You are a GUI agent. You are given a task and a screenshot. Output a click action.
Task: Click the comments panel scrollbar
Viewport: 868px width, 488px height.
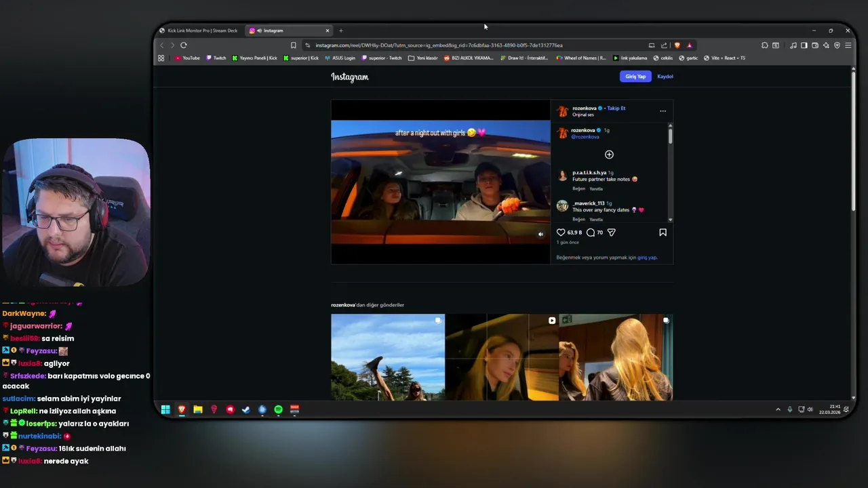tap(670, 136)
